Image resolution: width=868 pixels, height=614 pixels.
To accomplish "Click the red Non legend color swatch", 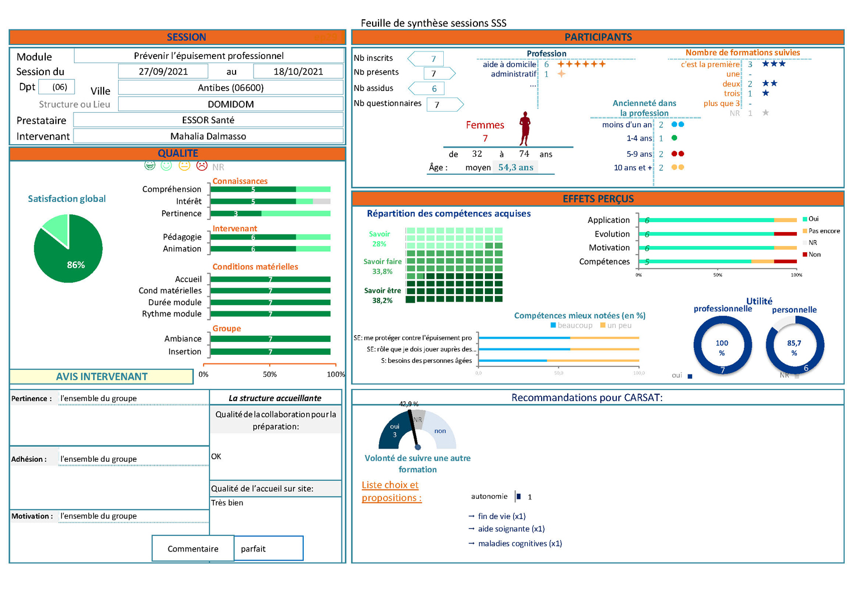I will pos(805,255).
